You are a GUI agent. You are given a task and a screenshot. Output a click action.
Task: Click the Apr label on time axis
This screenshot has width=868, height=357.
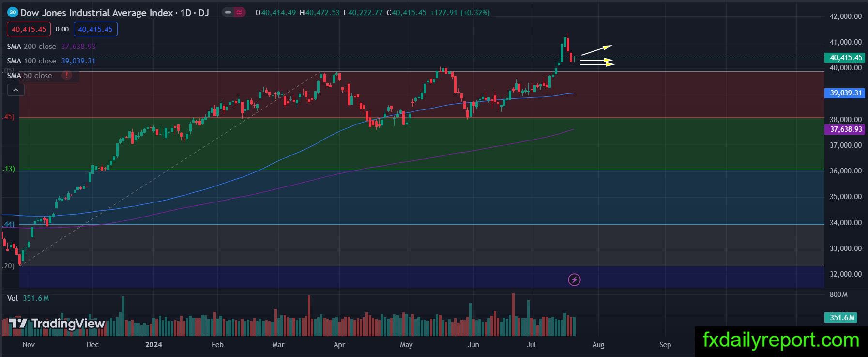339,345
